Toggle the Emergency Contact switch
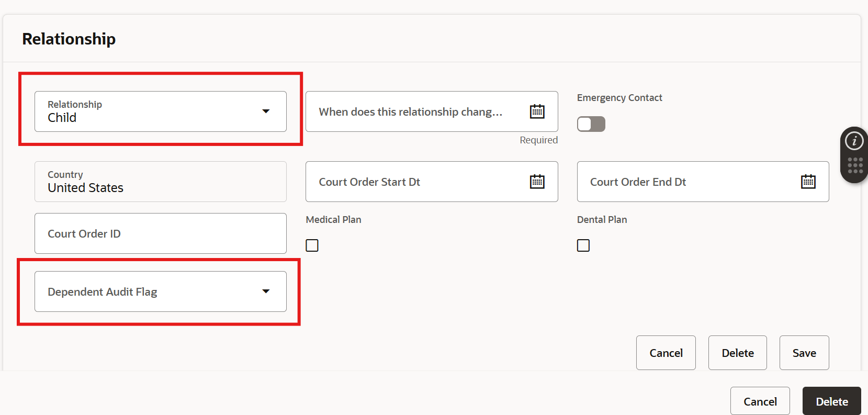868x415 pixels. click(x=591, y=124)
